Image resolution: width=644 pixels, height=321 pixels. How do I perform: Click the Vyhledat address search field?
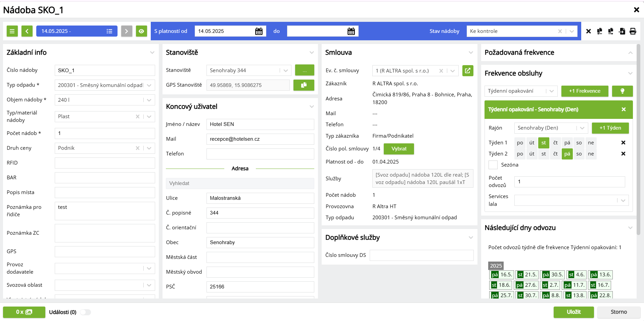tap(240, 183)
